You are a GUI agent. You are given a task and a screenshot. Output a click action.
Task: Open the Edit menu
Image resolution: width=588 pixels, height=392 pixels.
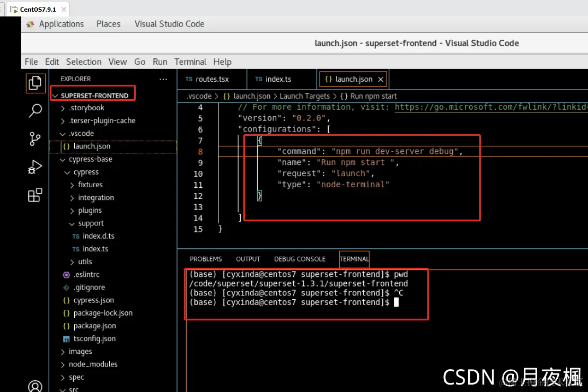point(52,62)
